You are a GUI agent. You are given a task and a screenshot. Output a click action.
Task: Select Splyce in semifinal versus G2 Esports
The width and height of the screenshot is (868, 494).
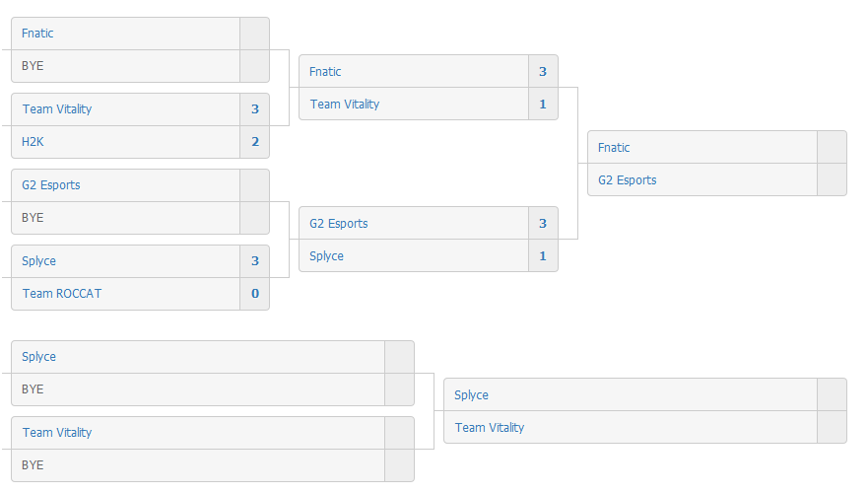[326, 255]
